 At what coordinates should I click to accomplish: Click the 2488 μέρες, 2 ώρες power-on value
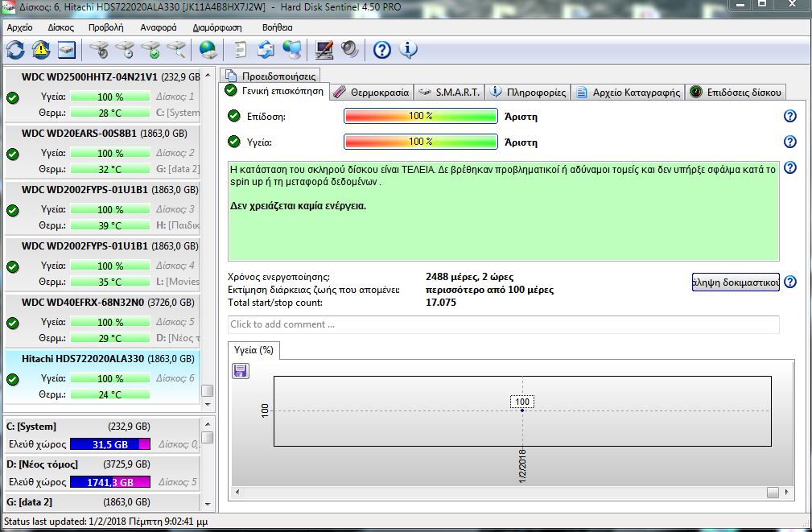click(469, 277)
